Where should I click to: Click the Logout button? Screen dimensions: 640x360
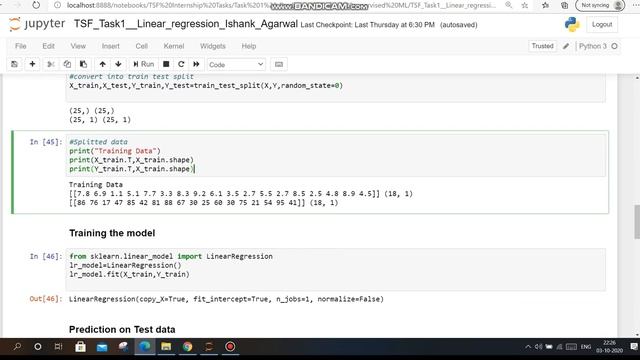[x=602, y=24]
